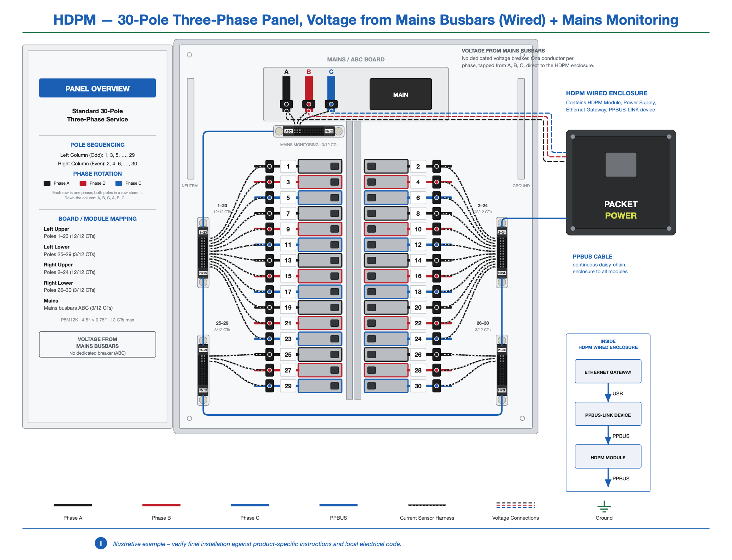Click the VOLTAGE FROM MAINS BUSBARS box
This screenshot has height=560, width=732.
[x=97, y=345]
